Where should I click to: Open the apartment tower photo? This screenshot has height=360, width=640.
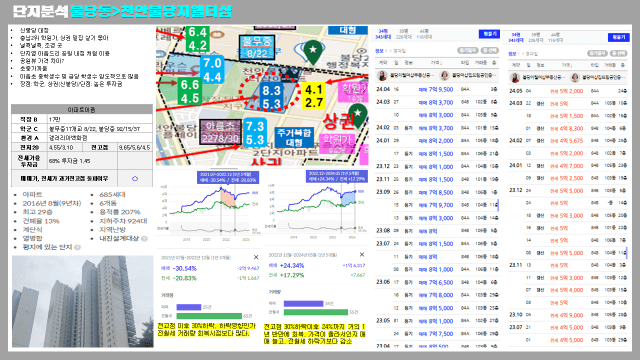tap(82, 302)
